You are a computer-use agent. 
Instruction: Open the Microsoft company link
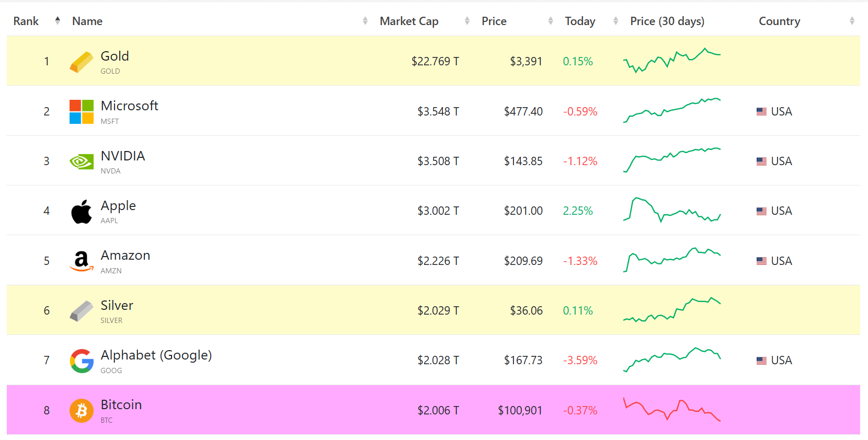point(129,106)
